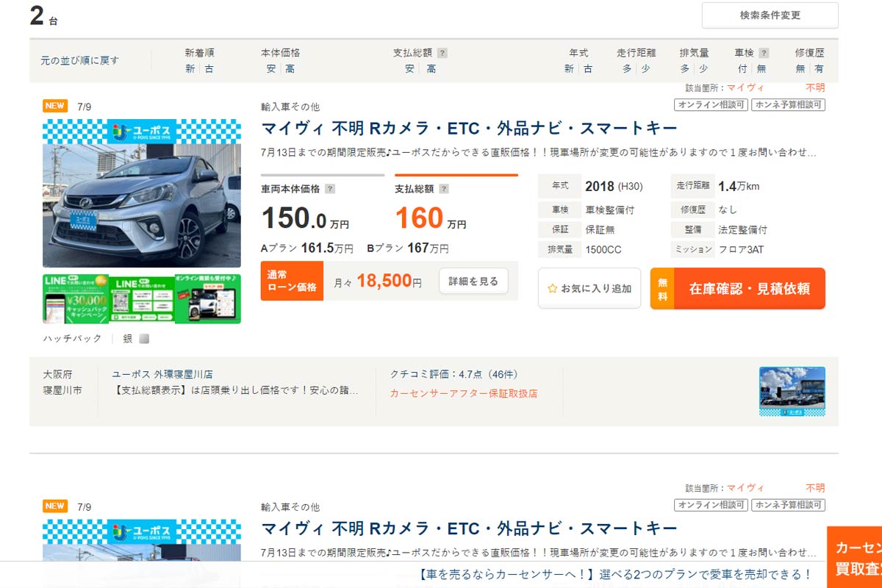The image size is (882, 588).
Task: Click the question mark beside 車両本体価格
Action: pos(330,189)
